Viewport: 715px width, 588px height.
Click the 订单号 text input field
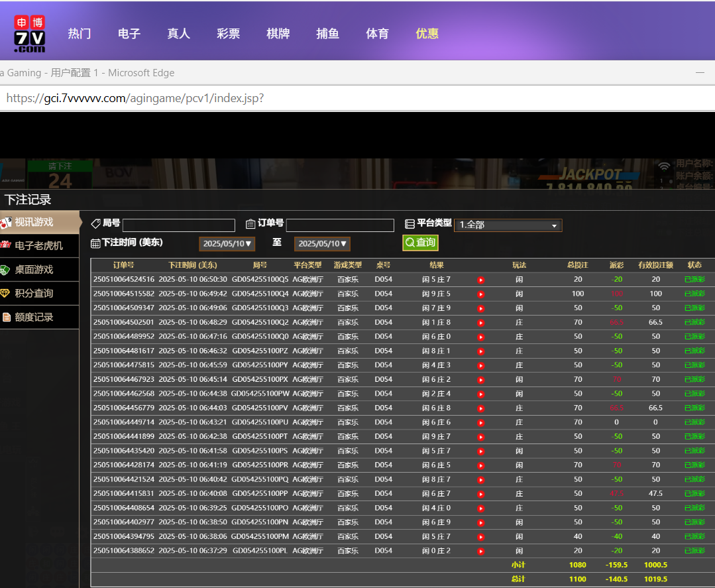point(340,225)
